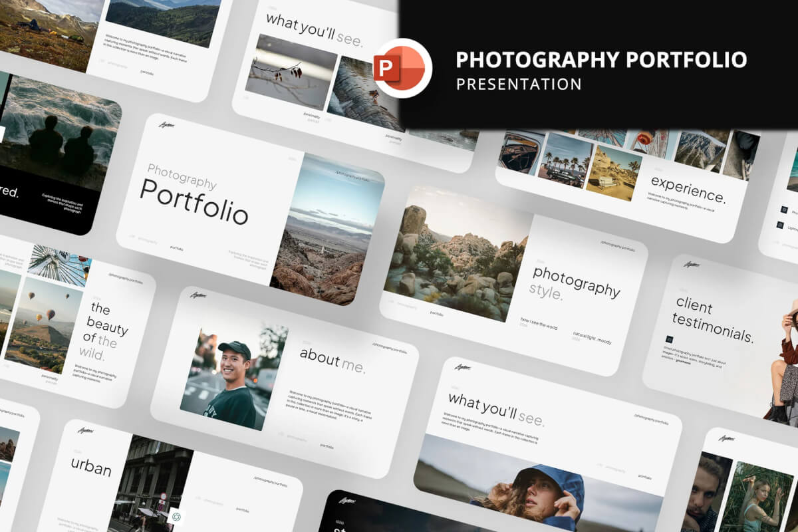This screenshot has width=798, height=532.
Task: Click the "PRESENTATION" subtitle in the black banner
Action: (x=519, y=84)
